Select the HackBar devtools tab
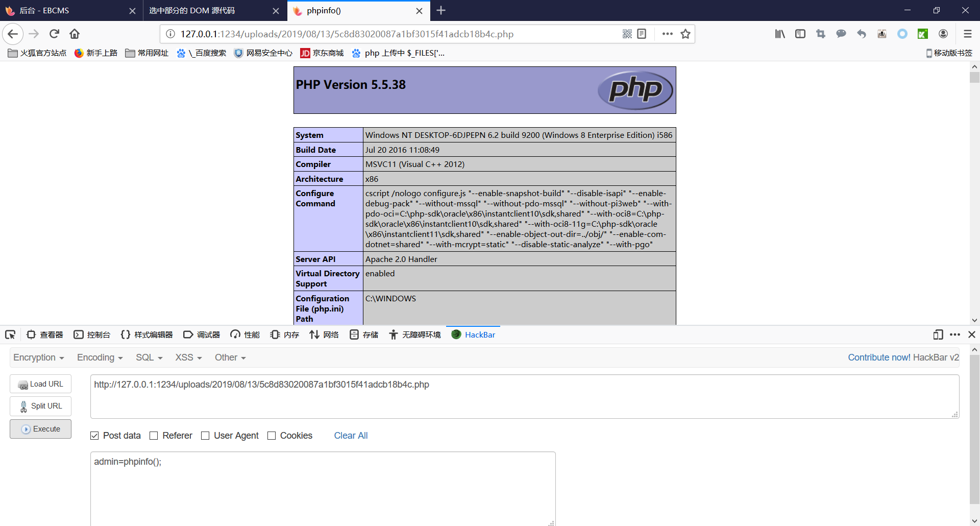The width and height of the screenshot is (980, 526). [x=473, y=334]
